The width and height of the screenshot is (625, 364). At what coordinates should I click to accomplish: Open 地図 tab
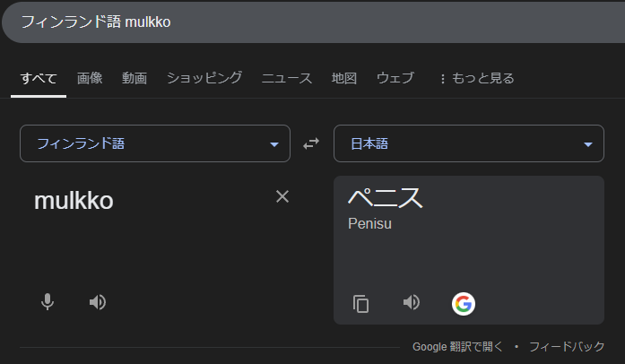pyautogui.click(x=344, y=78)
